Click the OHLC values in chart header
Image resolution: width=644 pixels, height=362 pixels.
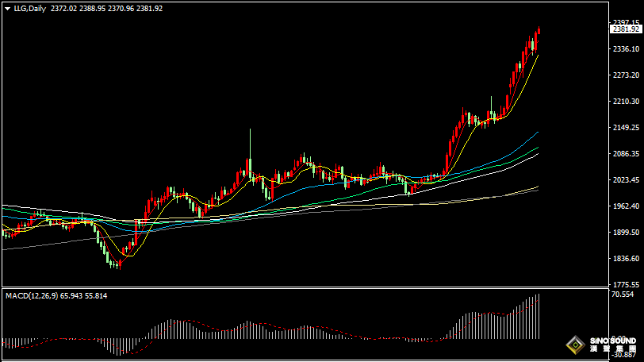coord(106,9)
